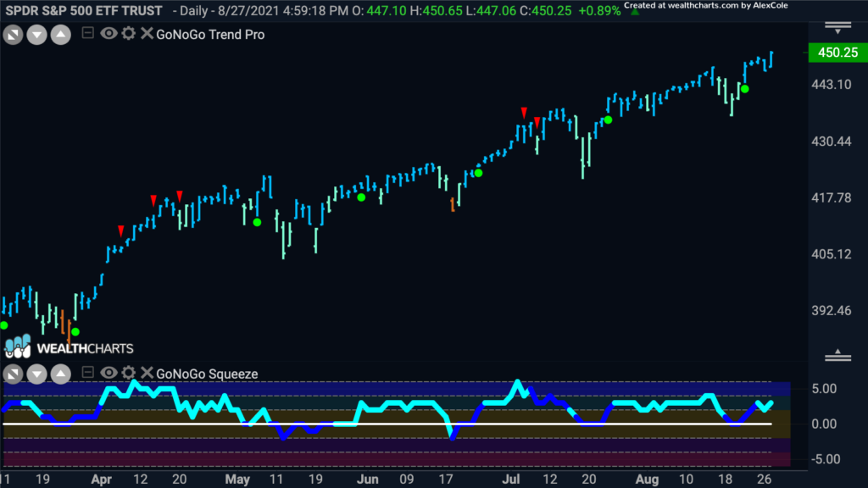Select the GoNoGo Trend Pro label
868x488 pixels.
(210, 34)
